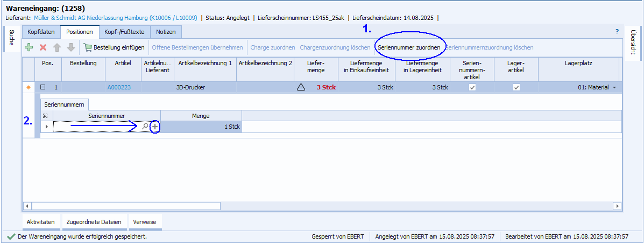This screenshot has width=644, height=244.
Task: Open help via the question mark icon
Action: tap(617, 31)
